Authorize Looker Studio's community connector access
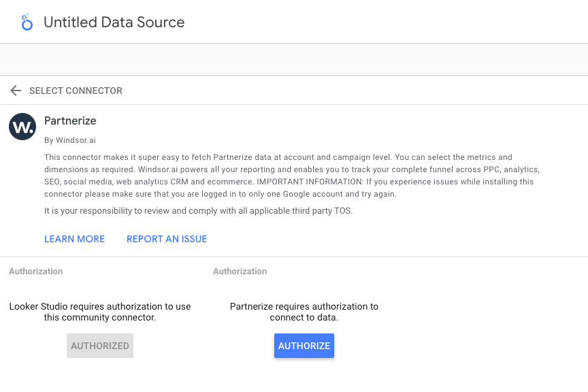588x392 pixels. click(99, 346)
